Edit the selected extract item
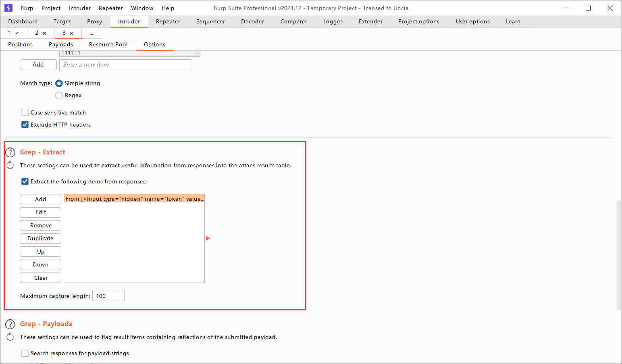Viewport: 622px width, 364px height. tap(40, 212)
